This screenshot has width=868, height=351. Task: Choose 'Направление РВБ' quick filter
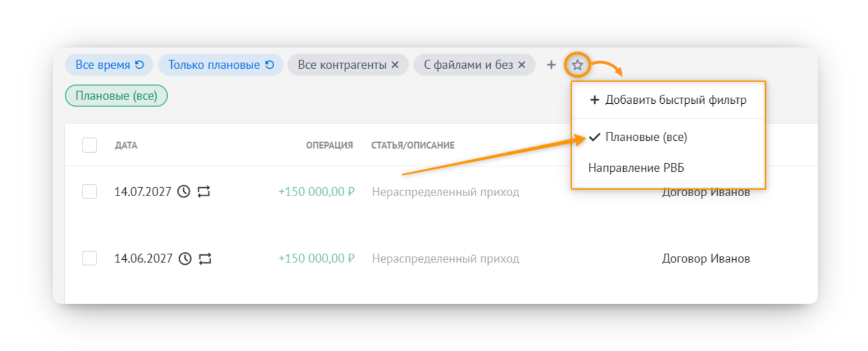pyautogui.click(x=668, y=168)
